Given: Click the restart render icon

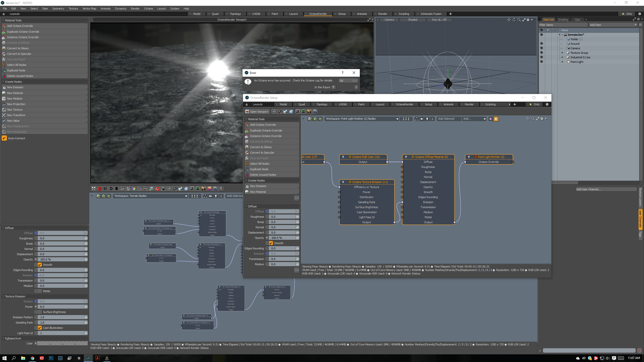Looking at the screenshot, I should pyautogui.click(x=111, y=189).
